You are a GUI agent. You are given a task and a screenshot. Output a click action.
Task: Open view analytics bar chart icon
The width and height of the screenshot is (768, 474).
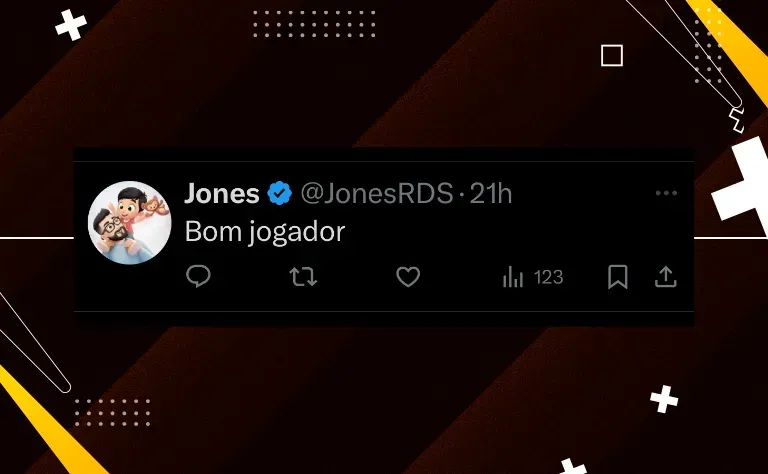click(513, 277)
